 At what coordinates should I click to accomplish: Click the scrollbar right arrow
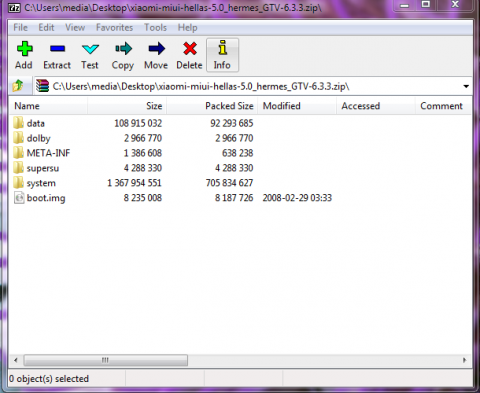[x=465, y=360]
